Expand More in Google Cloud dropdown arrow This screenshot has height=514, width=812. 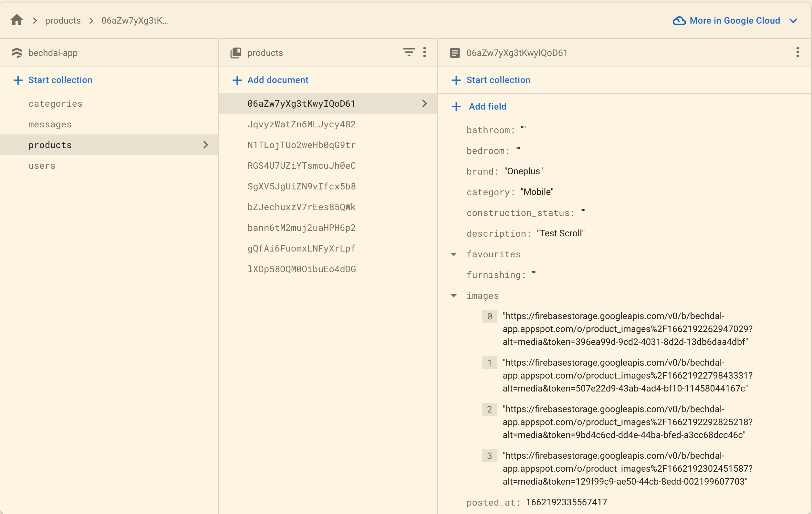click(x=794, y=21)
